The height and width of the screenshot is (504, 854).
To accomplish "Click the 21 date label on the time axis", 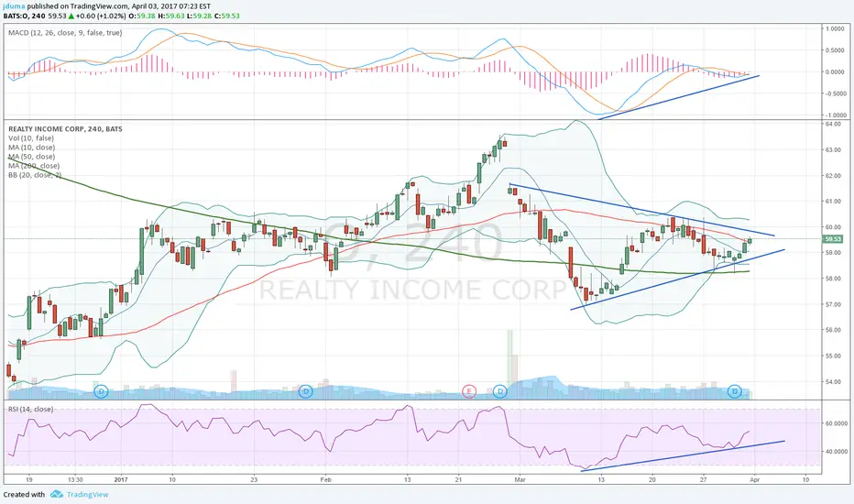I will [458, 480].
